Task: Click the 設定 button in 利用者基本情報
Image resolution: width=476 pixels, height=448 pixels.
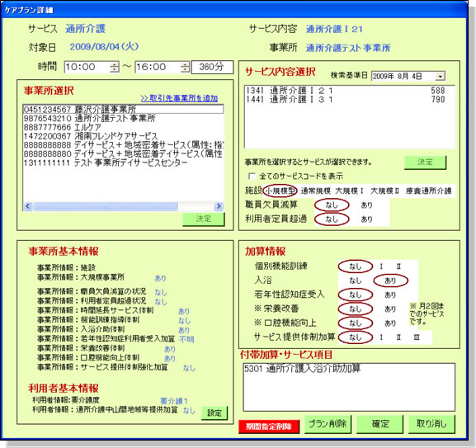Action: pyautogui.click(x=214, y=413)
